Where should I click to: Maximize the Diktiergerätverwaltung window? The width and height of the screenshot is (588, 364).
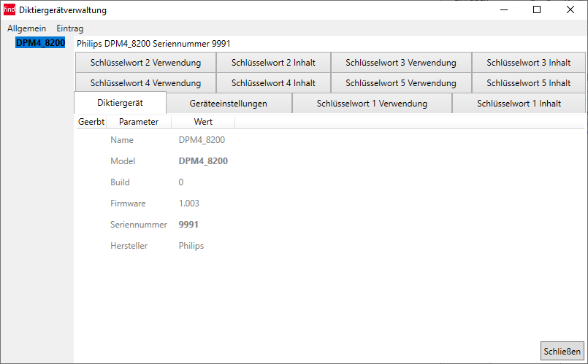[x=537, y=9]
